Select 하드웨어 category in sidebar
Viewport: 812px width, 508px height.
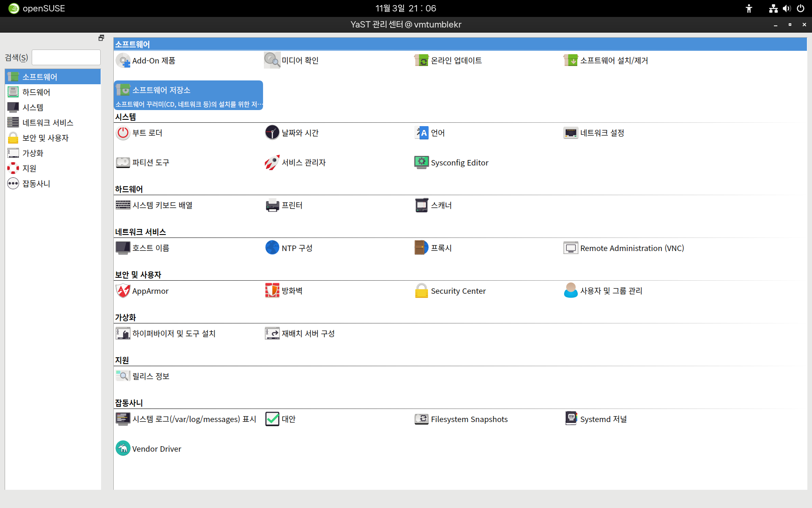tap(36, 92)
